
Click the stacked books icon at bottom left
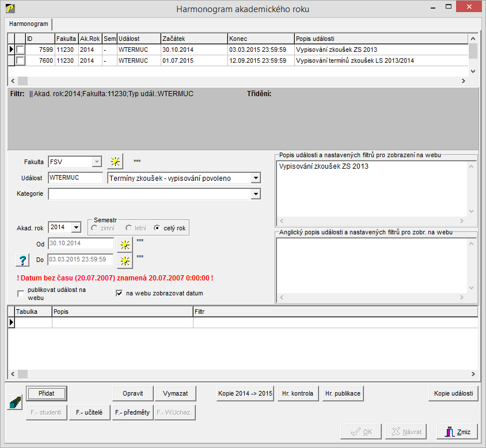click(x=14, y=402)
